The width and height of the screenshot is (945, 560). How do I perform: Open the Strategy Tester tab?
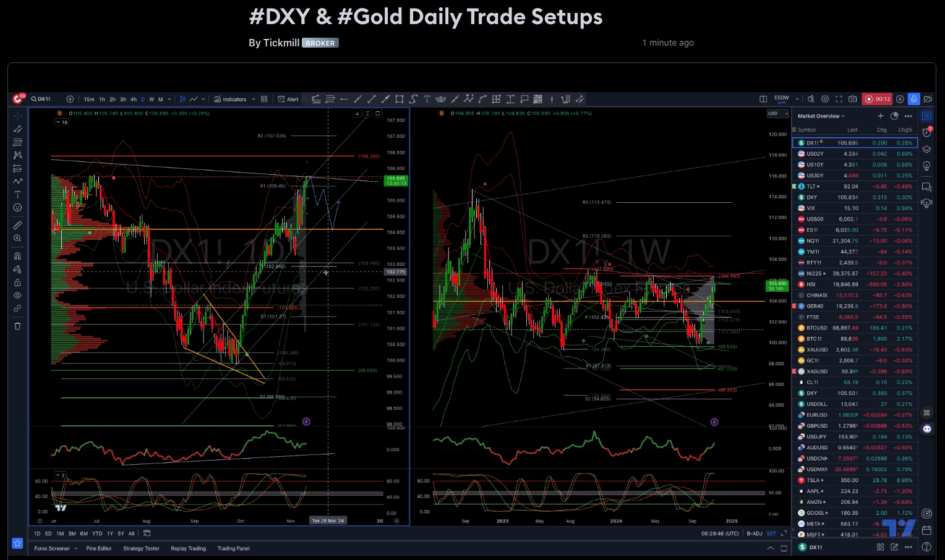141,548
